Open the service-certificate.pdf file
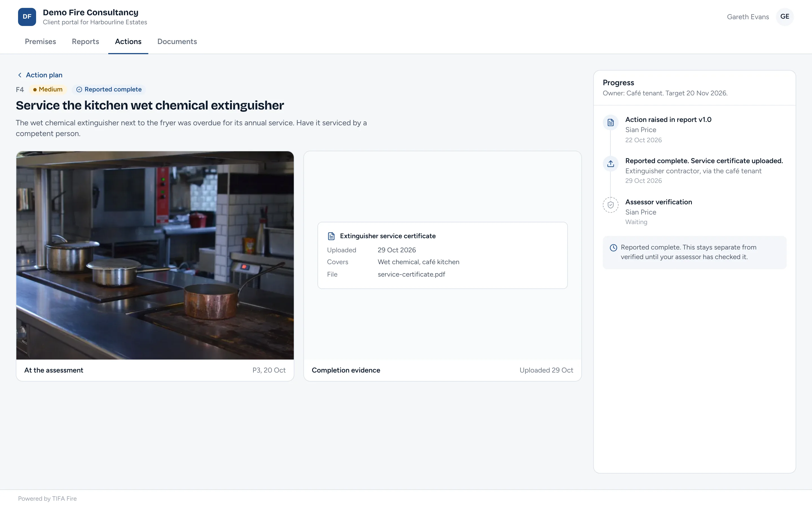The image size is (812, 508). click(411, 274)
